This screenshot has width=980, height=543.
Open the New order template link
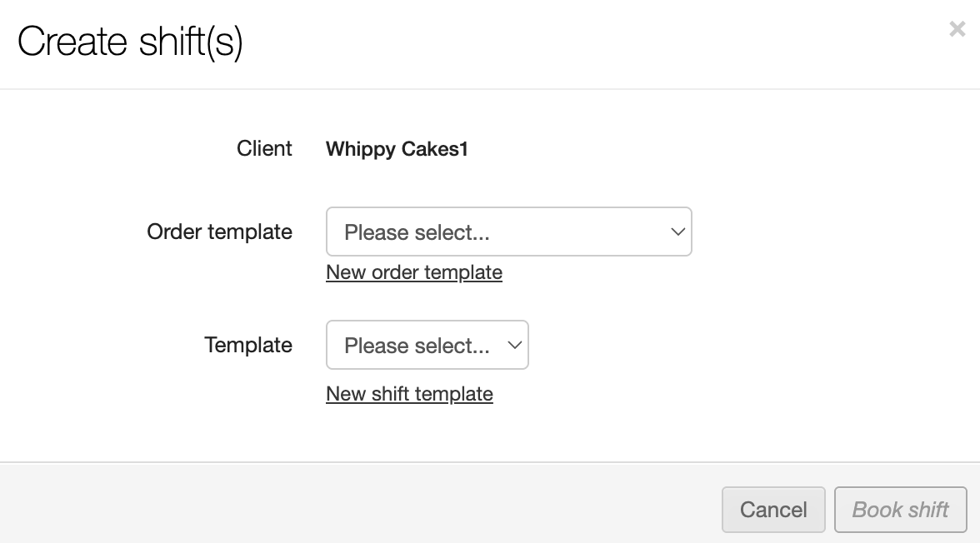tap(414, 272)
